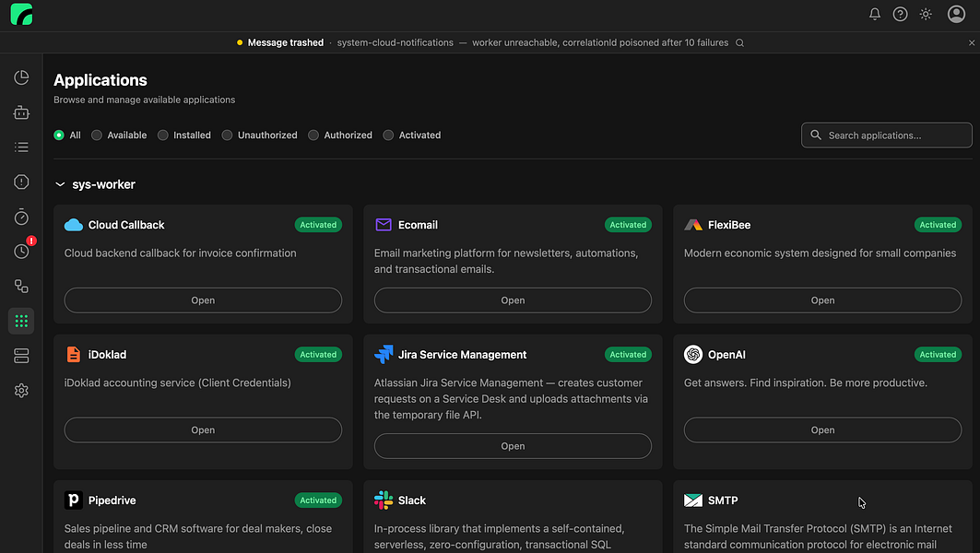Click the OpenAI logo icon
Image resolution: width=980 pixels, height=553 pixels.
693,354
